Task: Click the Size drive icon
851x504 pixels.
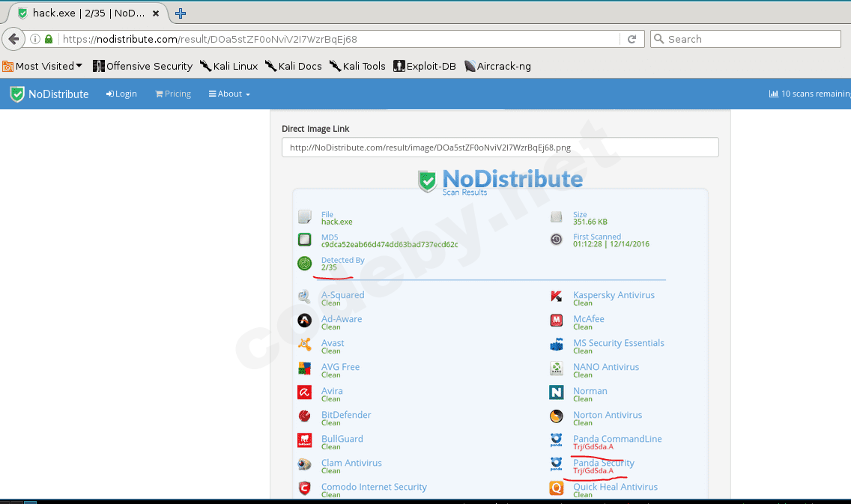Action: coord(557,217)
